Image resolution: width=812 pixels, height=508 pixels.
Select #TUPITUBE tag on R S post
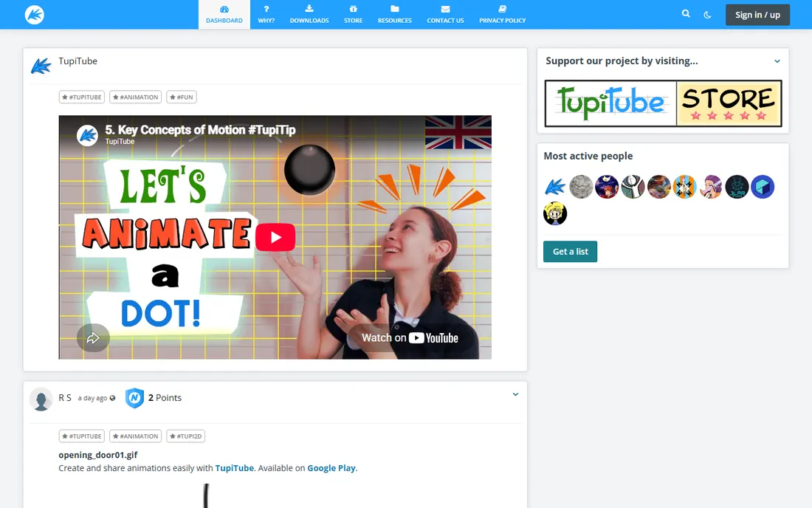pos(82,436)
